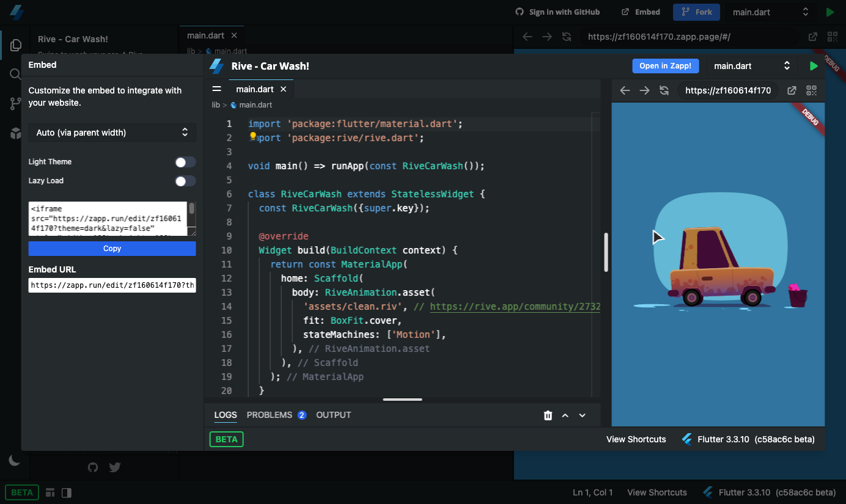Run project with top green play button
Viewport: 846px width, 504px height.
click(829, 12)
